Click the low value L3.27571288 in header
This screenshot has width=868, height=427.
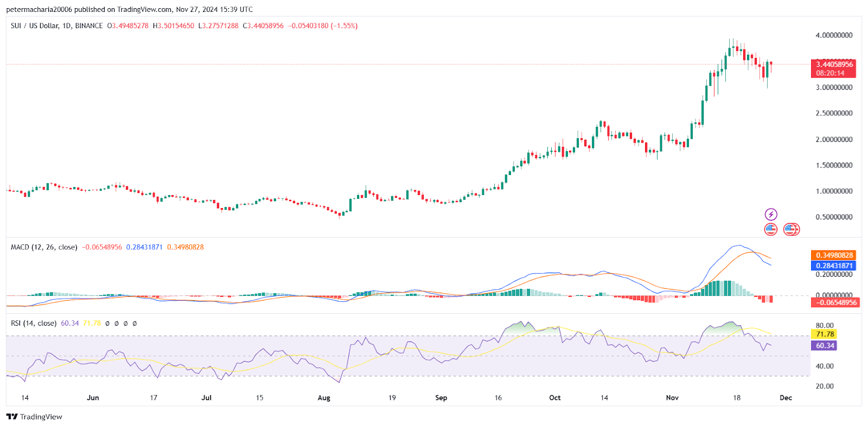tap(218, 26)
